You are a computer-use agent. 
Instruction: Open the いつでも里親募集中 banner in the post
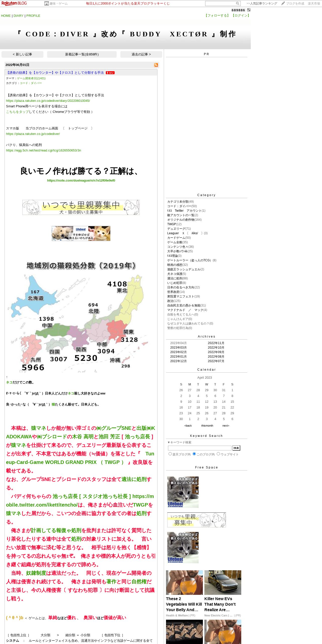pyautogui.click(x=81, y=207)
